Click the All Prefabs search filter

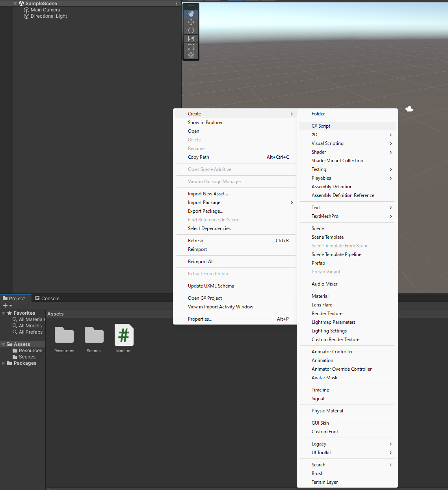(x=28, y=332)
